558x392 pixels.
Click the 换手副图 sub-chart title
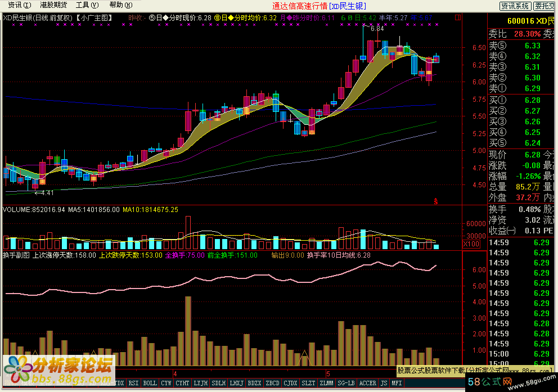pos(16,255)
